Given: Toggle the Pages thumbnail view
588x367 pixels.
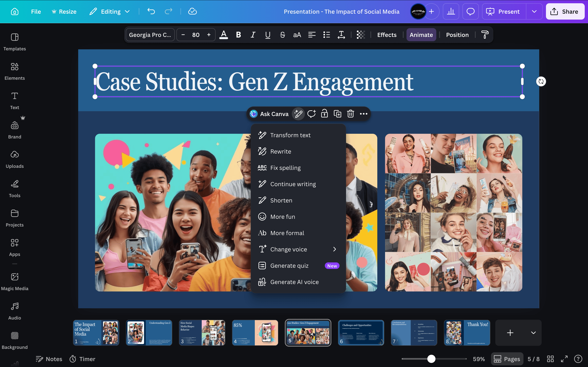Looking at the screenshot, I should point(507,359).
